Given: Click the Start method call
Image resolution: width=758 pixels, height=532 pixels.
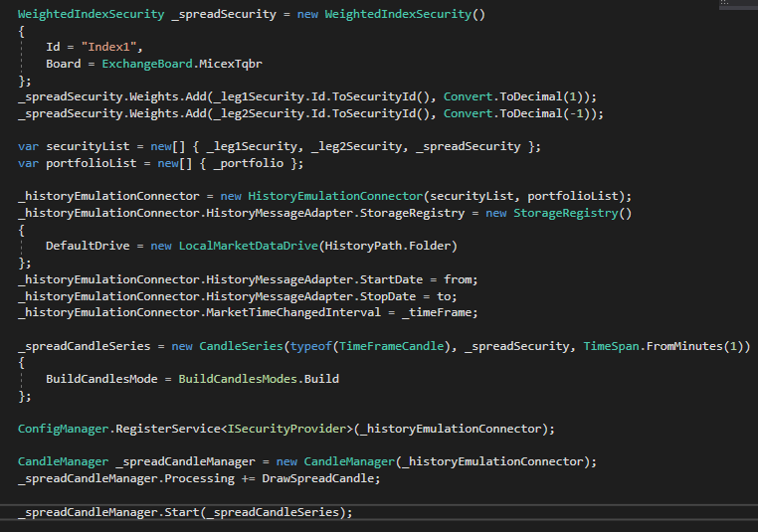Looking at the screenshot, I should coord(182,512).
